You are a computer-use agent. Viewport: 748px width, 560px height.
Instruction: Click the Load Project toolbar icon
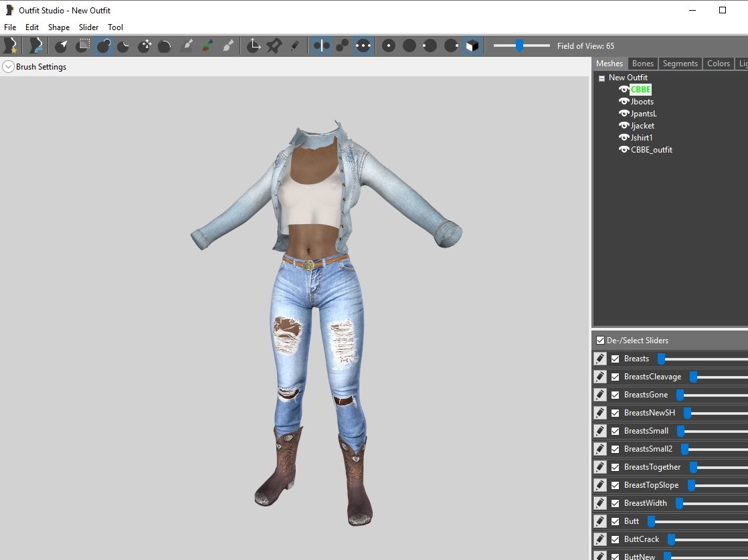(x=35, y=45)
